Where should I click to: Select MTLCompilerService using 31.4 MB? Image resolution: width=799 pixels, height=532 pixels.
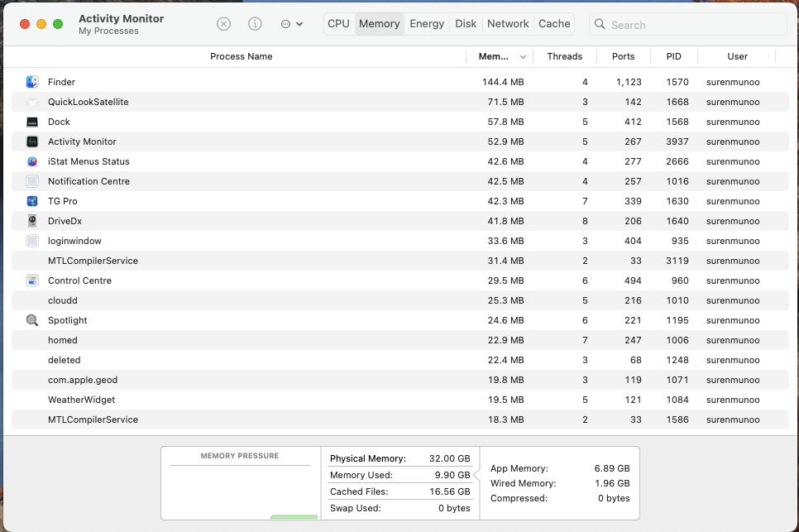point(93,261)
